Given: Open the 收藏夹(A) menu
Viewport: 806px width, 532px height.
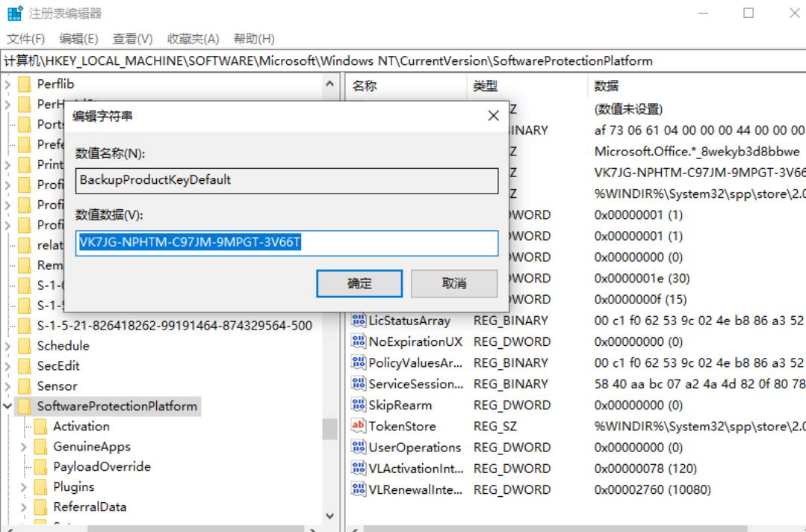Looking at the screenshot, I should [193, 39].
